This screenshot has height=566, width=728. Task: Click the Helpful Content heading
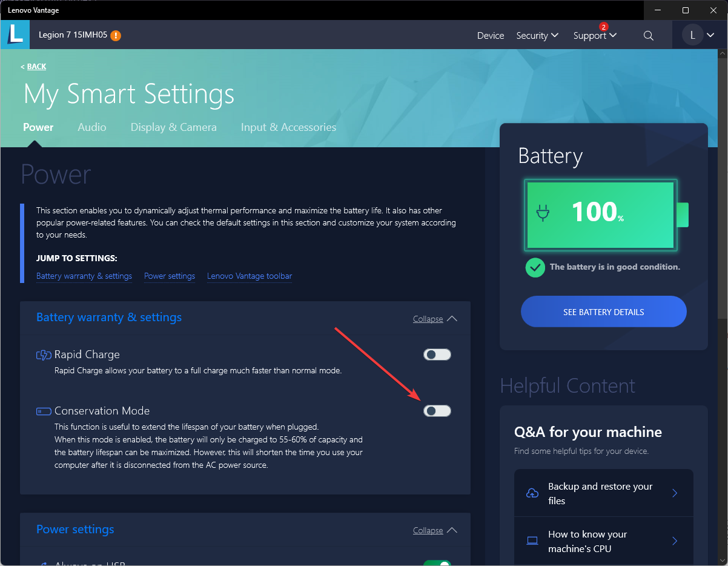(x=568, y=386)
